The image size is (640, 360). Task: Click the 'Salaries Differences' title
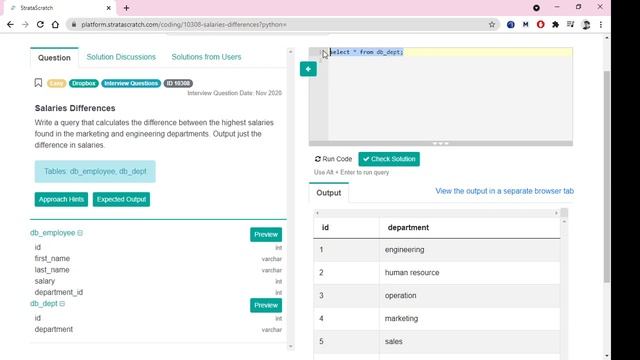coord(75,108)
